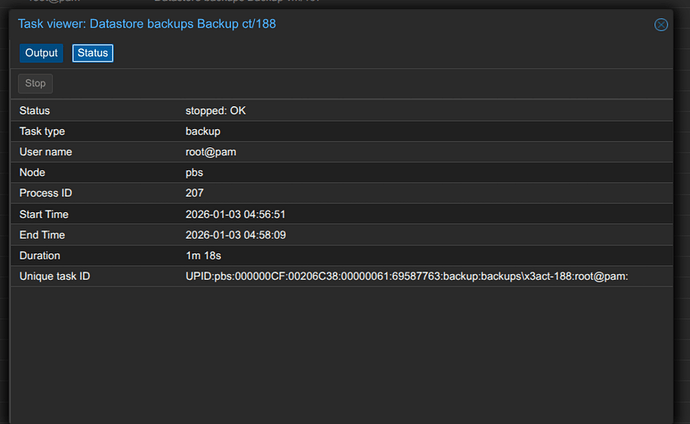Click the Task type label cell
Viewport: 690px width, 424px height.
pyautogui.click(x=42, y=131)
